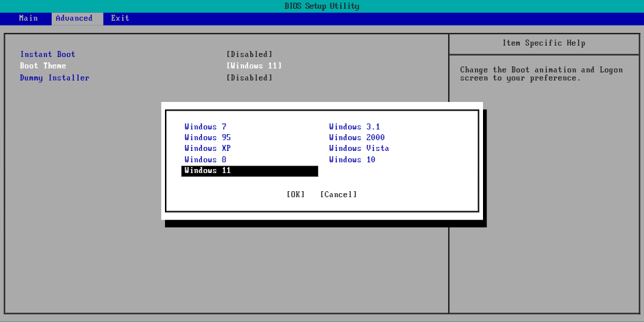Select the Advanced tab
This screenshot has height=322, width=644.
[77, 19]
